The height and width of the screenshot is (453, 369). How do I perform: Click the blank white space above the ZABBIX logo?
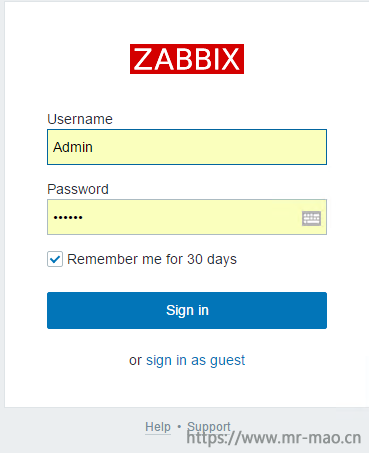click(187, 22)
